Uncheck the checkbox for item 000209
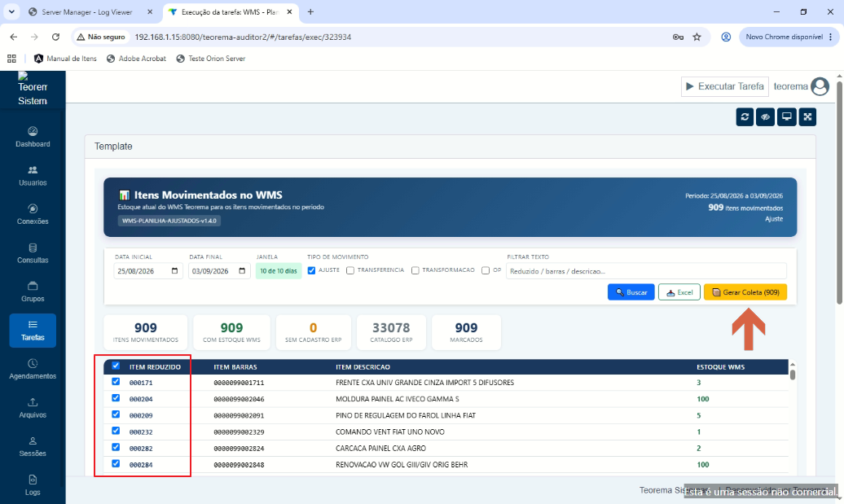 point(116,414)
